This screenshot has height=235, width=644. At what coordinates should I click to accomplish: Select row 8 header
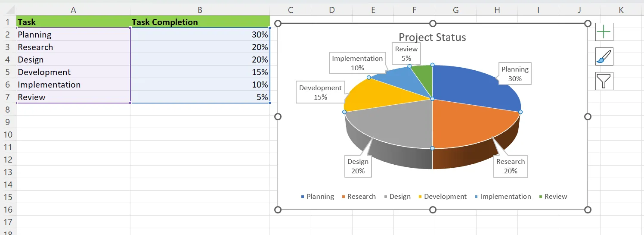(8, 110)
